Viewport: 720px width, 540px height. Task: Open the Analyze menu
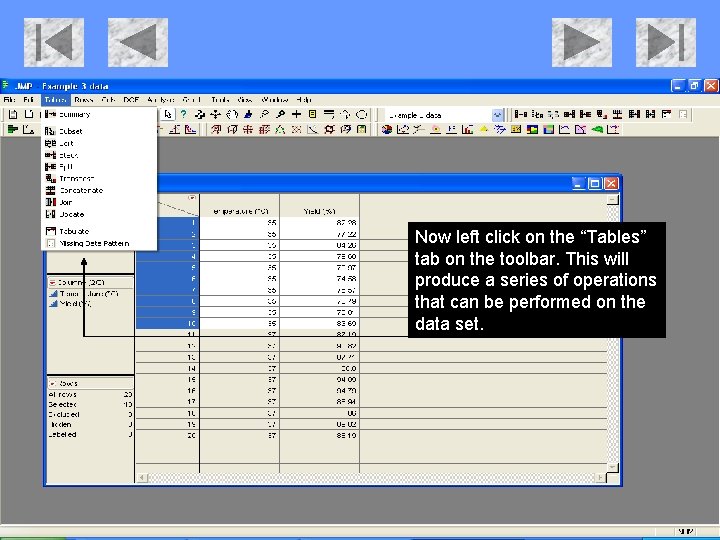161,100
